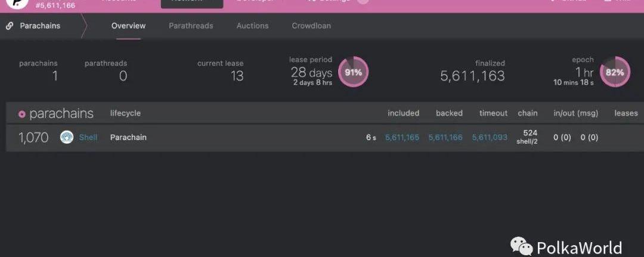Open timeout block 5,611,093 link
This screenshot has width=644, height=257.
click(x=490, y=138)
